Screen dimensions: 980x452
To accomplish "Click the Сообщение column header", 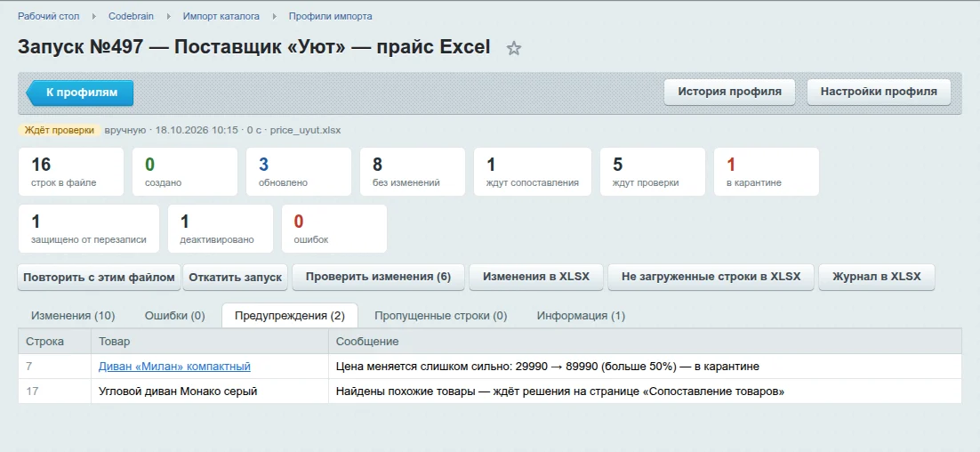I will [645, 342].
